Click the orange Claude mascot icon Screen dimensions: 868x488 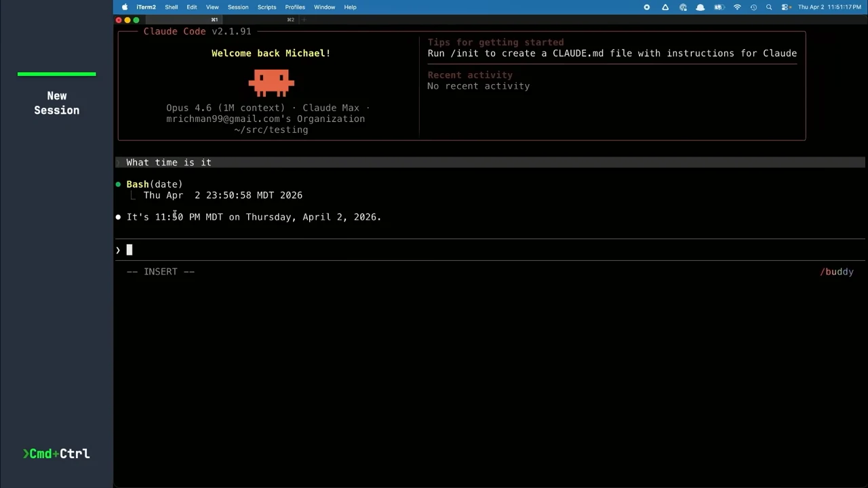pos(271,83)
